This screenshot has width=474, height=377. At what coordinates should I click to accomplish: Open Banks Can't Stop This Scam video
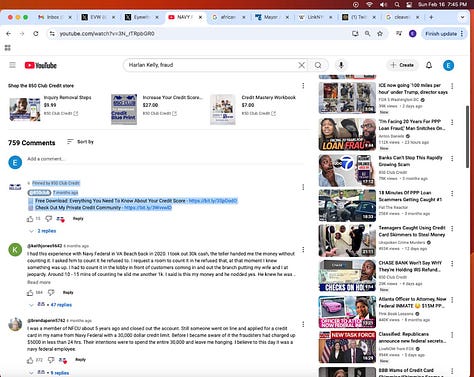tap(347, 170)
